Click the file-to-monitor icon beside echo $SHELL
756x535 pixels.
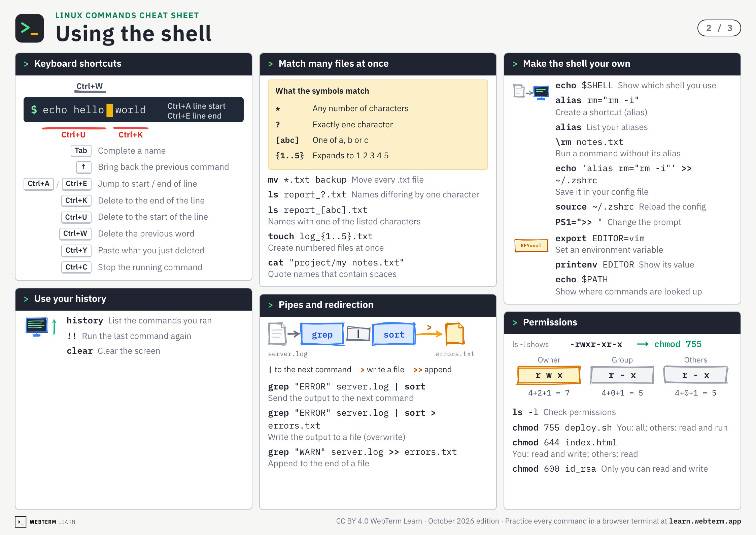pyautogui.click(x=531, y=92)
